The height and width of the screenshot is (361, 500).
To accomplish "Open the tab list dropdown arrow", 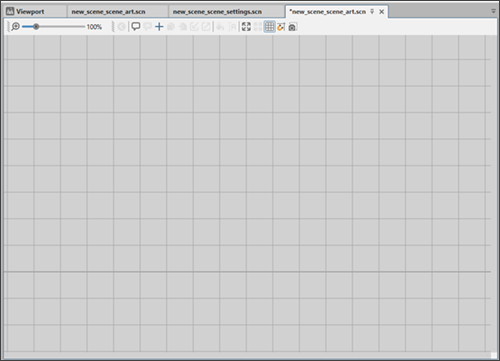I will click(x=493, y=11).
